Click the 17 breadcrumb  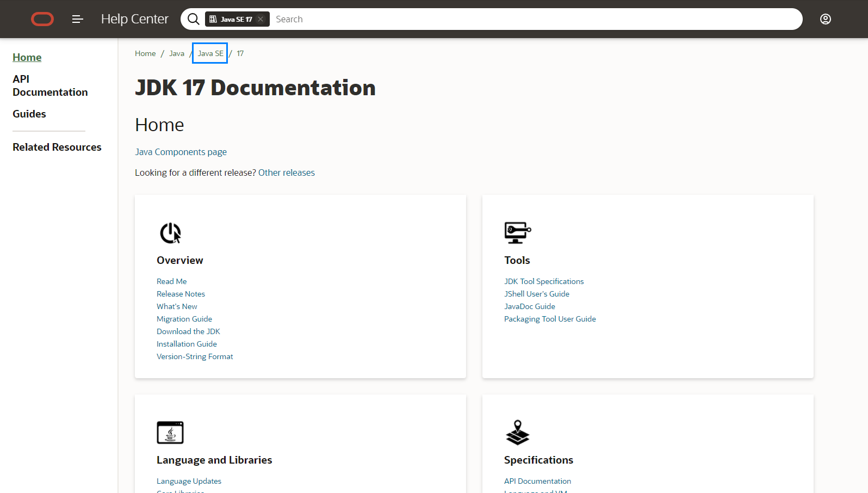point(240,53)
